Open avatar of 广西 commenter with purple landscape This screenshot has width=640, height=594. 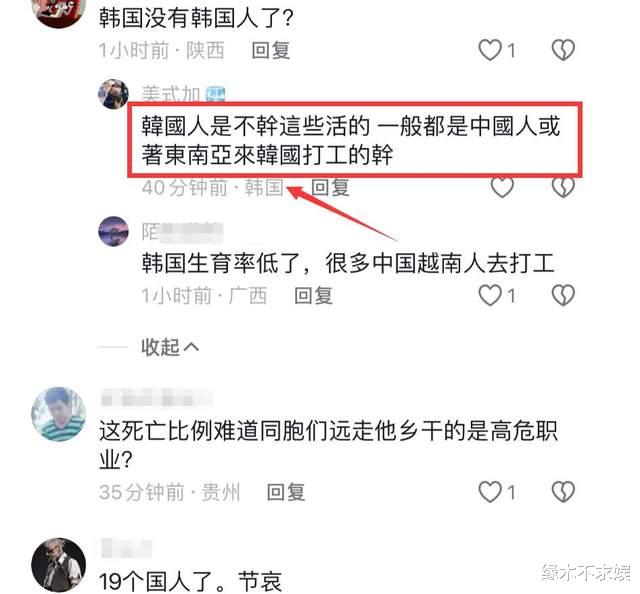pyautogui.click(x=113, y=231)
